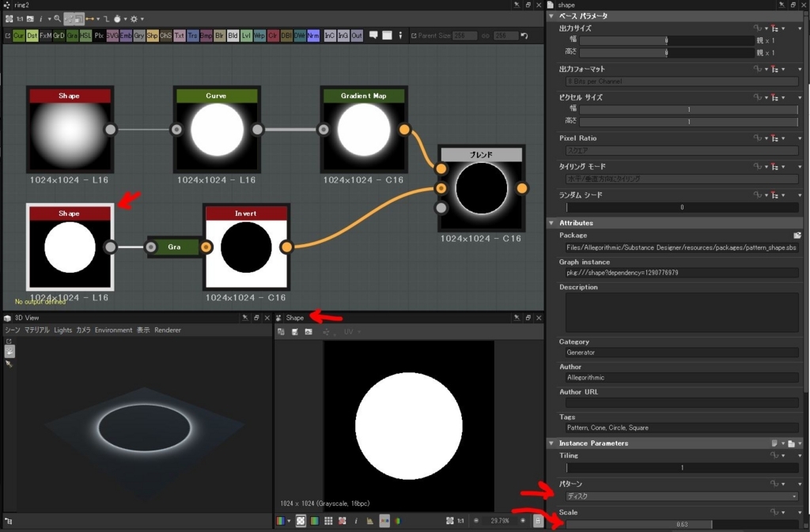Toggle the 3D view camera icon button
The width and height of the screenshot is (810, 532).
click(9, 352)
